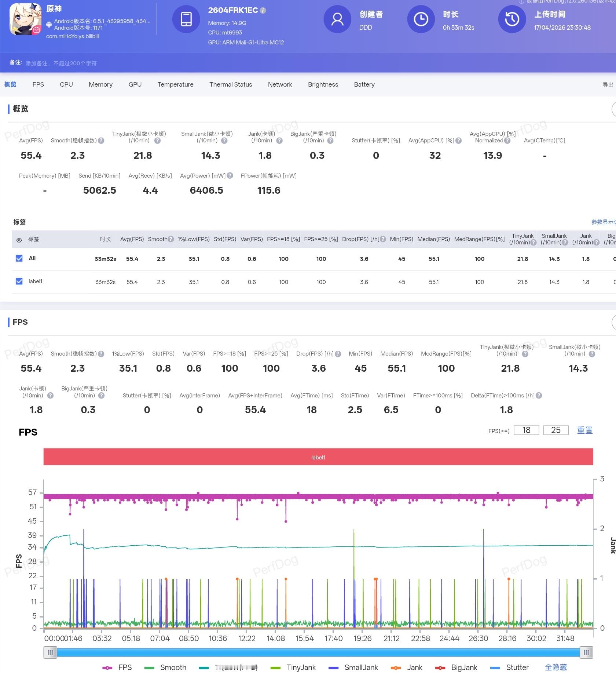Image resolution: width=616 pixels, height=673 pixels.
Task: Click help icon next to Smooth(稳帧指数) in overview
Action: coord(101,141)
